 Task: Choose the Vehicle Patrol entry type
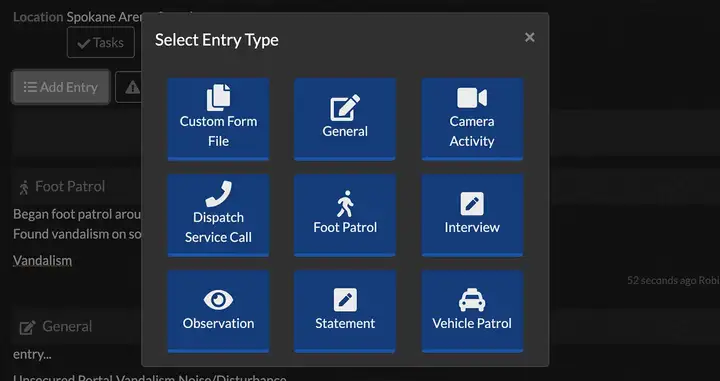point(472,311)
